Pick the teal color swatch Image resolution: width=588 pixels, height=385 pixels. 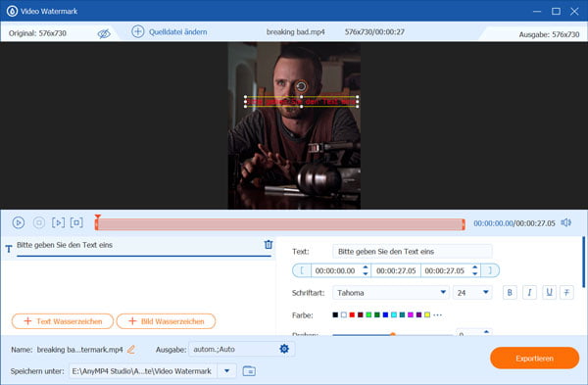[402, 314]
